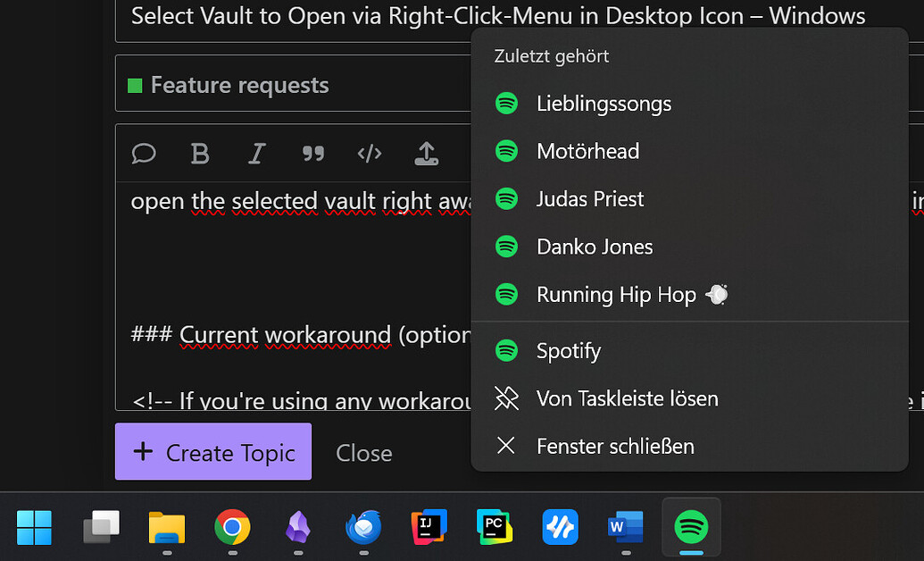The width and height of the screenshot is (924, 561).
Task: Open IntelliJ IDEA from the taskbar
Action: point(429,528)
